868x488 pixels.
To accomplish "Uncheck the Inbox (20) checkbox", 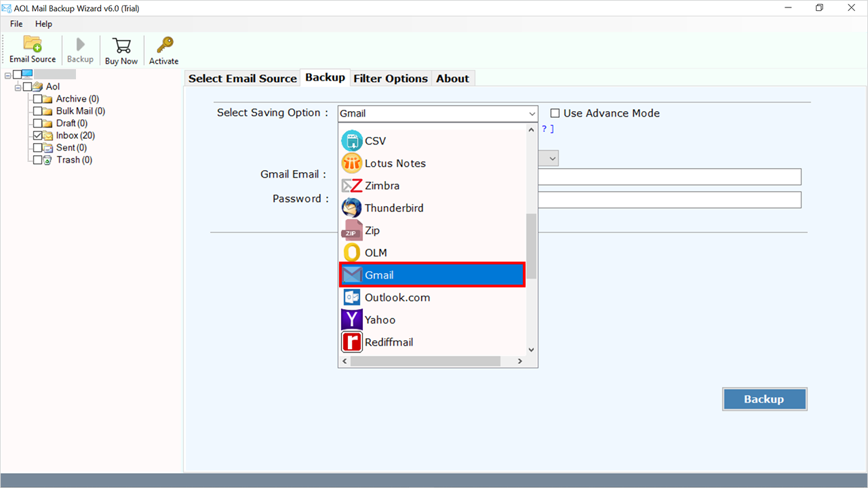I will pyautogui.click(x=37, y=136).
